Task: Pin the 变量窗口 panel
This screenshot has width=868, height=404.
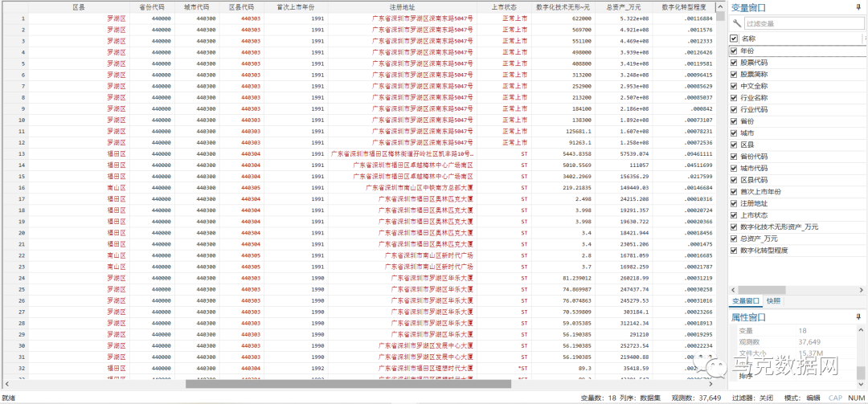Action: click(858, 8)
